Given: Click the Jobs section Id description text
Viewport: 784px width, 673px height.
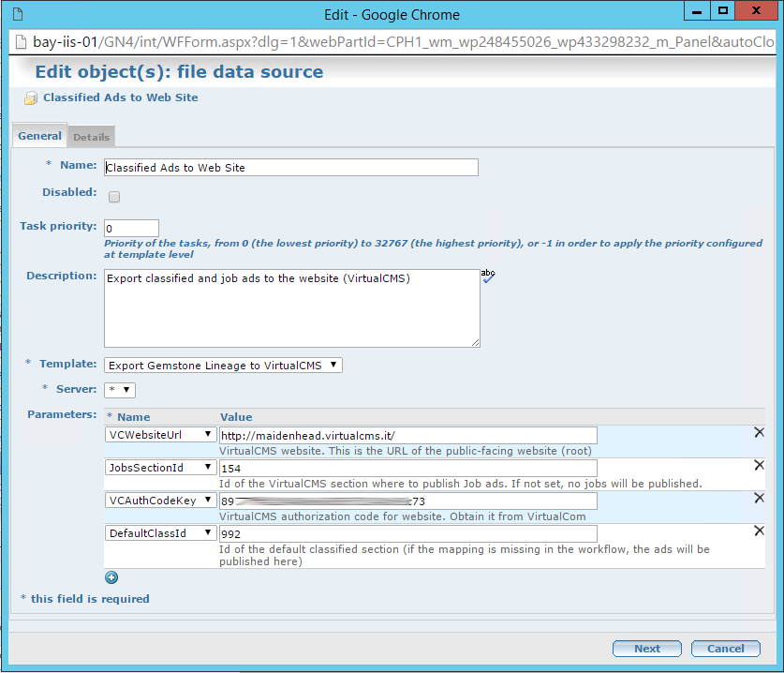Looking at the screenshot, I should tap(461, 484).
